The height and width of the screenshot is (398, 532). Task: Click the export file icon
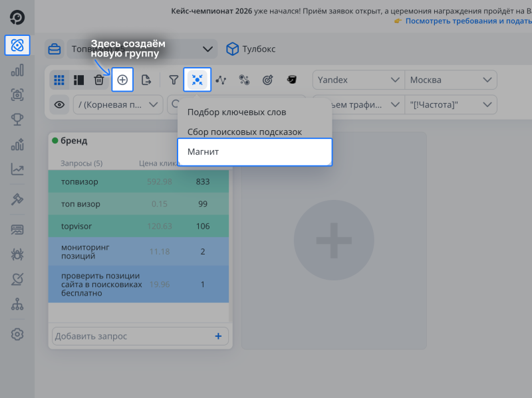pyautogui.click(x=146, y=80)
